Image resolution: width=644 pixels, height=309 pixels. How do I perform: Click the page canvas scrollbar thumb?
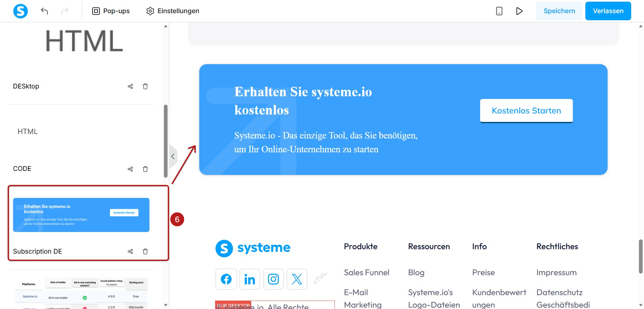[641, 257]
